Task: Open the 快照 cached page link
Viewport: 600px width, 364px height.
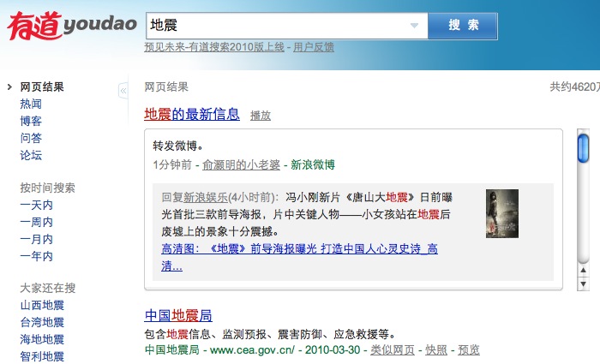Action: 435,349
